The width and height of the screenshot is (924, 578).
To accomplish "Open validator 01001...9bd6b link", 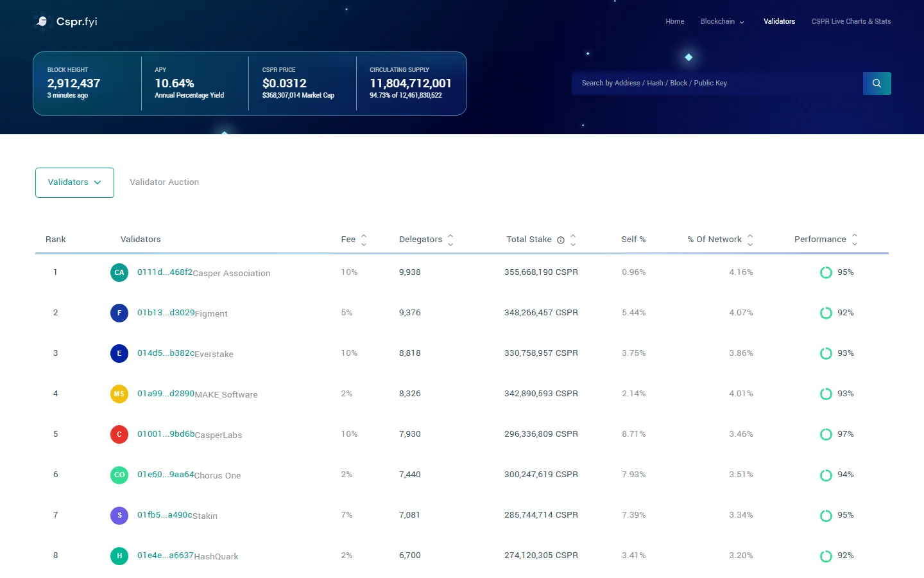I will tap(166, 434).
